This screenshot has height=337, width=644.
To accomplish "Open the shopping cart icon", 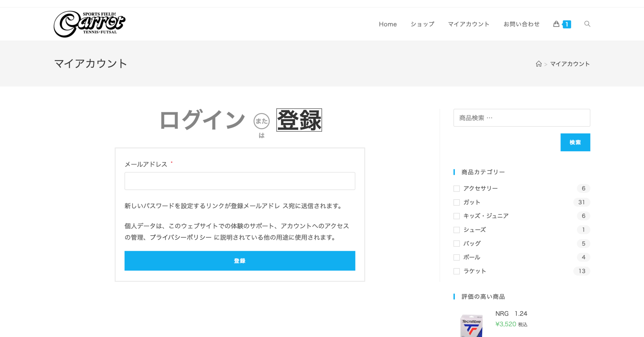I will [x=556, y=24].
